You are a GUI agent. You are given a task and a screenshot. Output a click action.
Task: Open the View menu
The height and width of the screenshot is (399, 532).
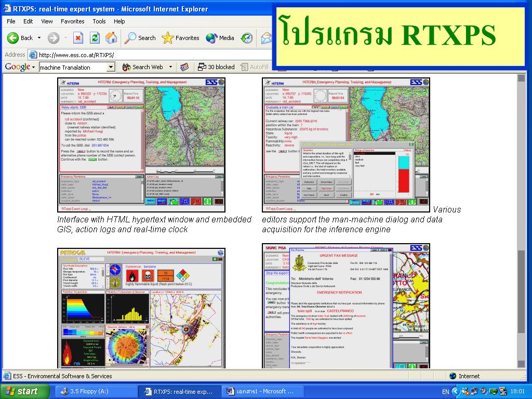pos(47,21)
